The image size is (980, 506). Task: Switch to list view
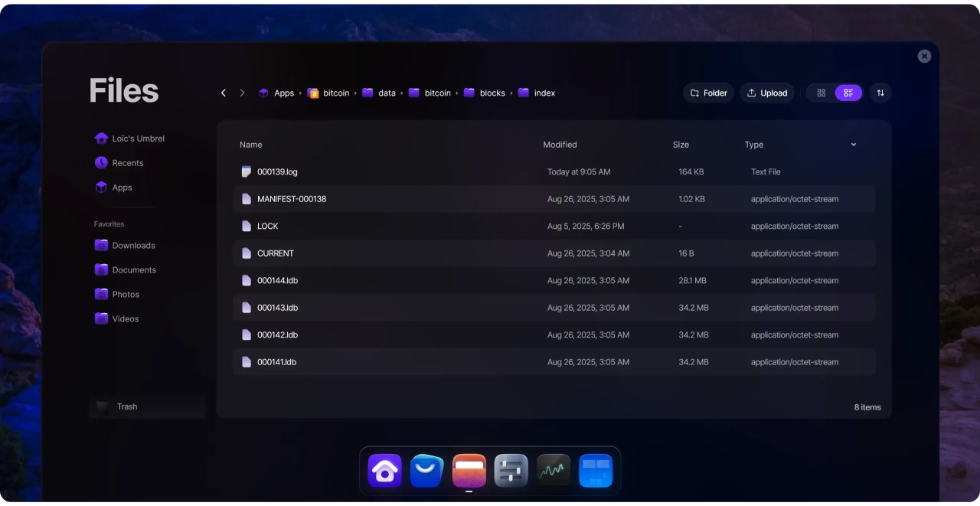pyautogui.click(x=848, y=93)
